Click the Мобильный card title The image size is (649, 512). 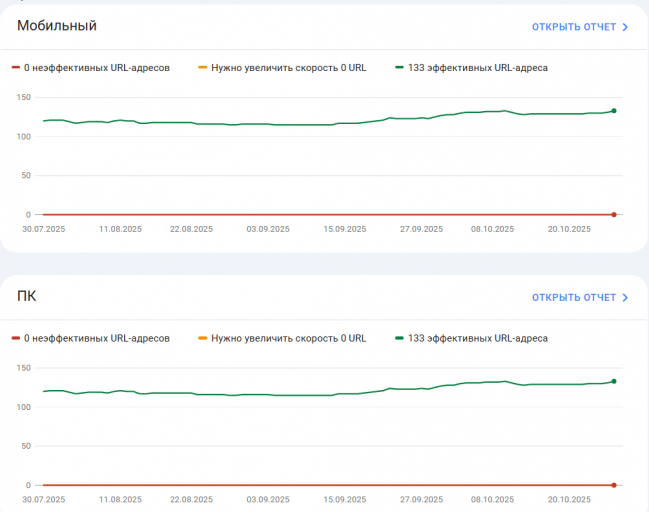(x=57, y=26)
